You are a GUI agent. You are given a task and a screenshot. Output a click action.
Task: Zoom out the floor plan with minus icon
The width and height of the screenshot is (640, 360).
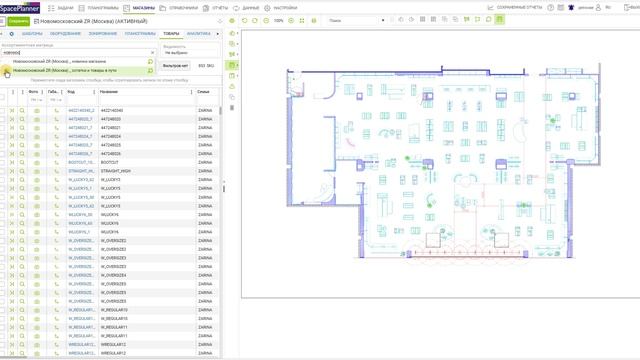point(266,20)
